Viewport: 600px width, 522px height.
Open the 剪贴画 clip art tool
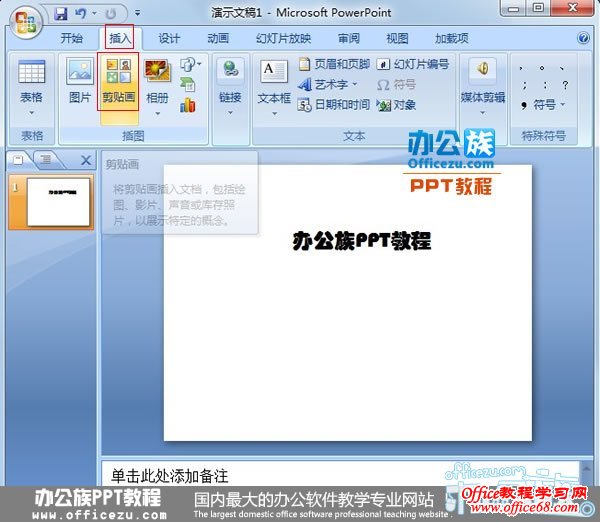118,80
